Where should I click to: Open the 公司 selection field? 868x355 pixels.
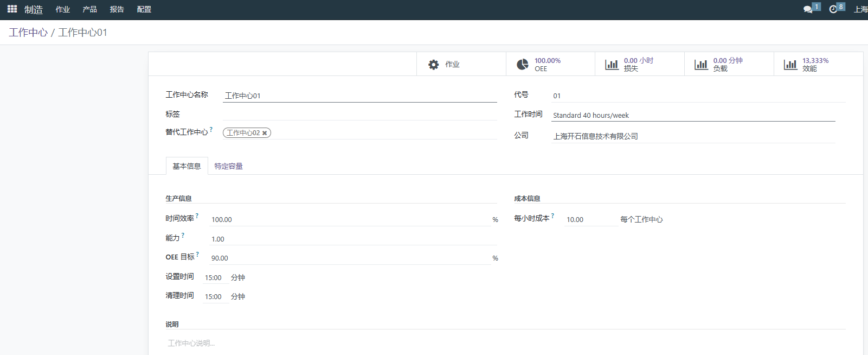[693, 136]
